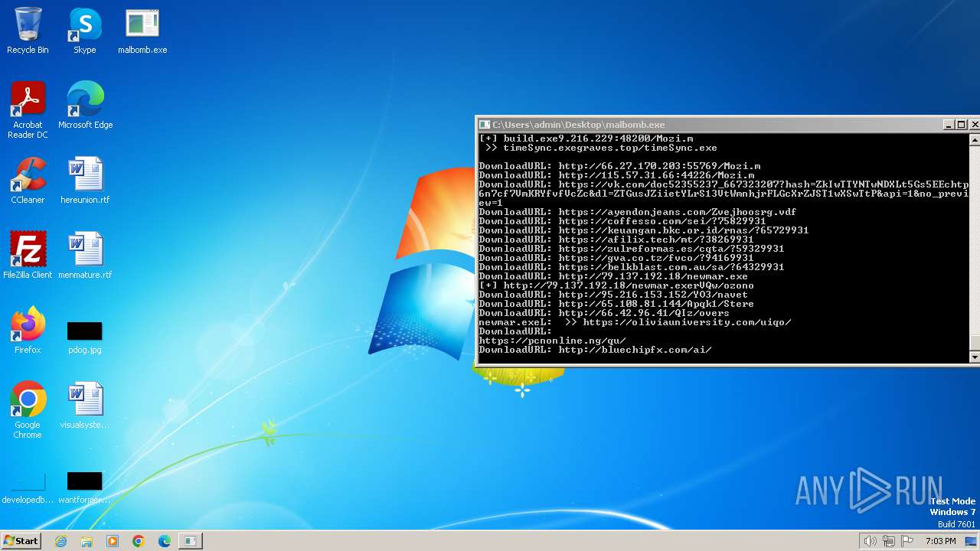Image resolution: width=980 pixels, height=551 pixels.
Task: Click the 95.216.153.152 URL line
Action: click(613, 295)
